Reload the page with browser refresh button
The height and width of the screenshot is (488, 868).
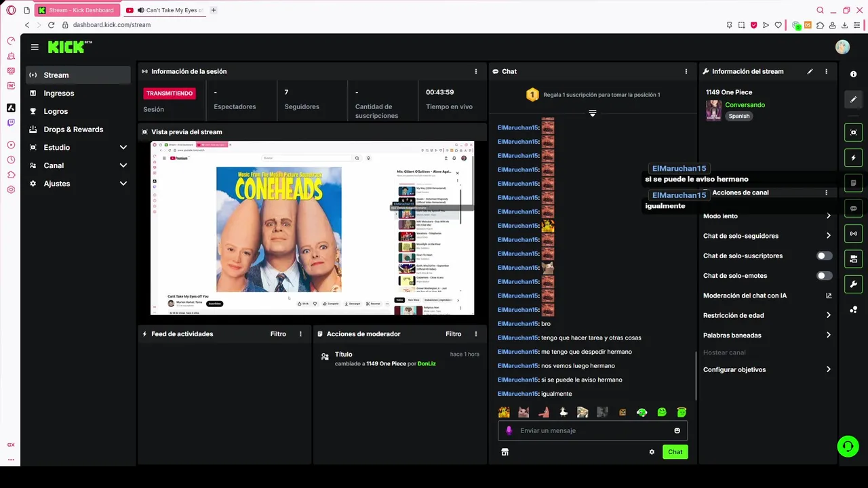51,25
